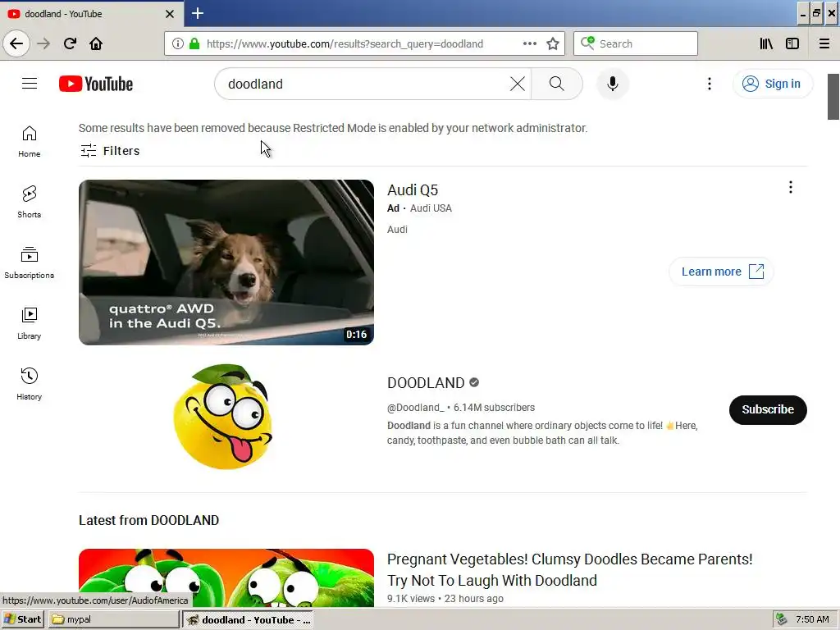Open page actions three-dot menu in address bar
The width and height of the screenshot is (840, 630).
pyautogui.click(x=529, y=43)
